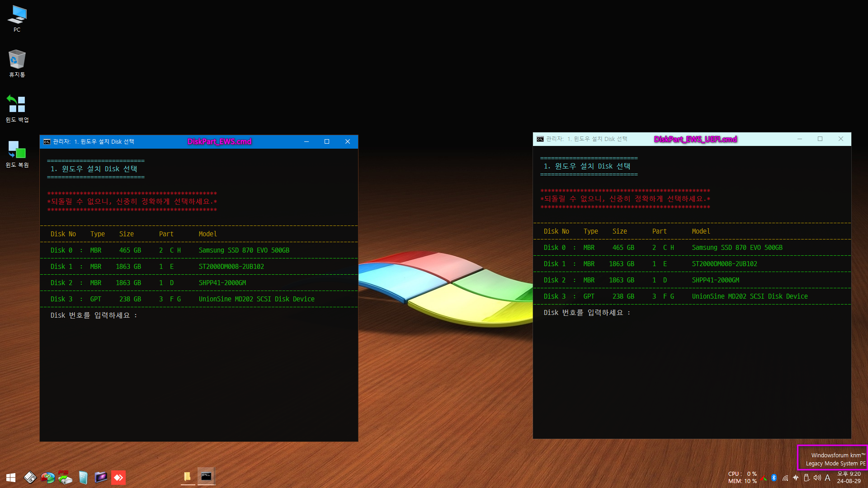The image size is (868, 488).
Task: Minimize the DiskPart_EWS.cmd window
Action: pyautogui.click(x=307, y=141)
